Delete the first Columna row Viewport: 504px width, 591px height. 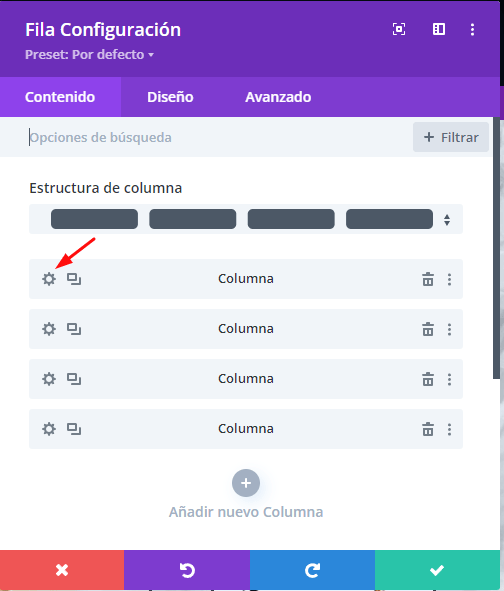coord(428,279)
